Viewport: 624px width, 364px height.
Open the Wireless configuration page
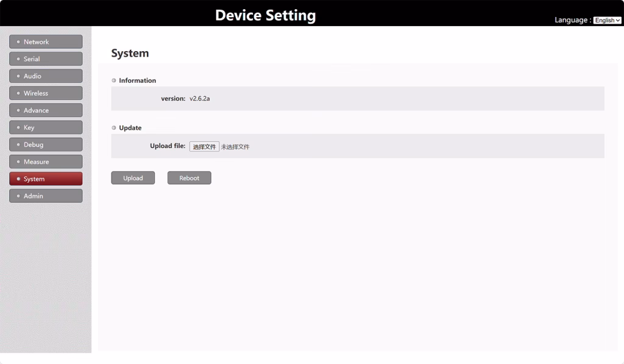tap(46, 93)
